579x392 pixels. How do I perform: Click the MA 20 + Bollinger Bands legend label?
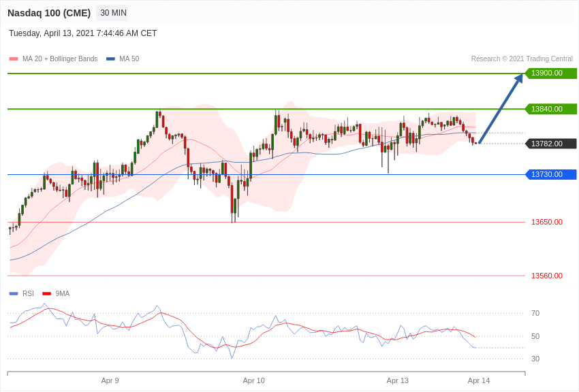pos(60,59)
